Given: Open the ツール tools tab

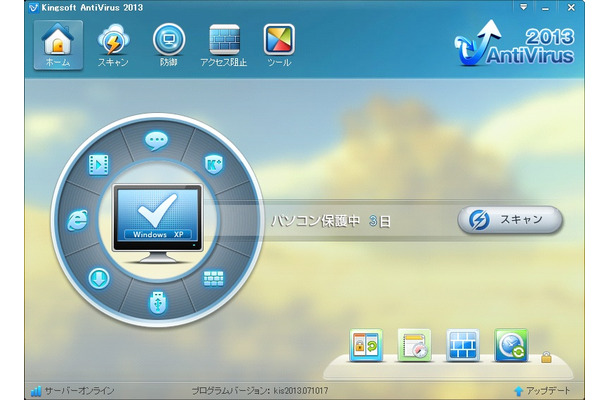Looking at the screenshot, I should [279, 45].
